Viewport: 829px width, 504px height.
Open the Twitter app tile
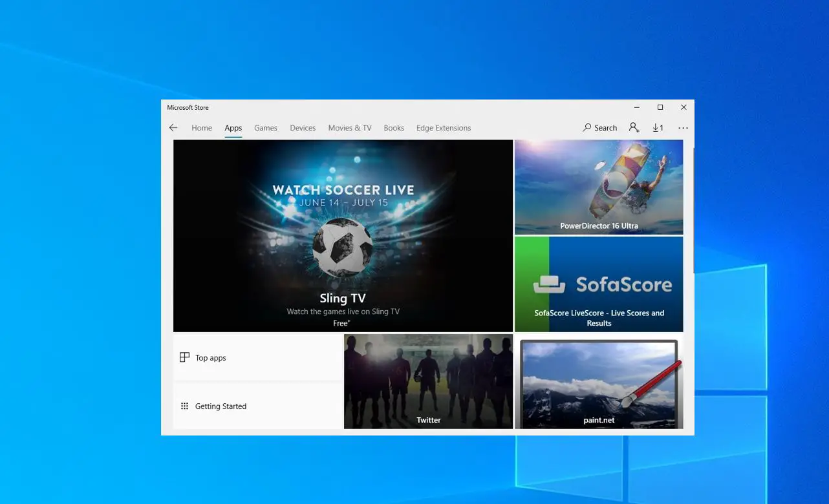coord(428,381)
